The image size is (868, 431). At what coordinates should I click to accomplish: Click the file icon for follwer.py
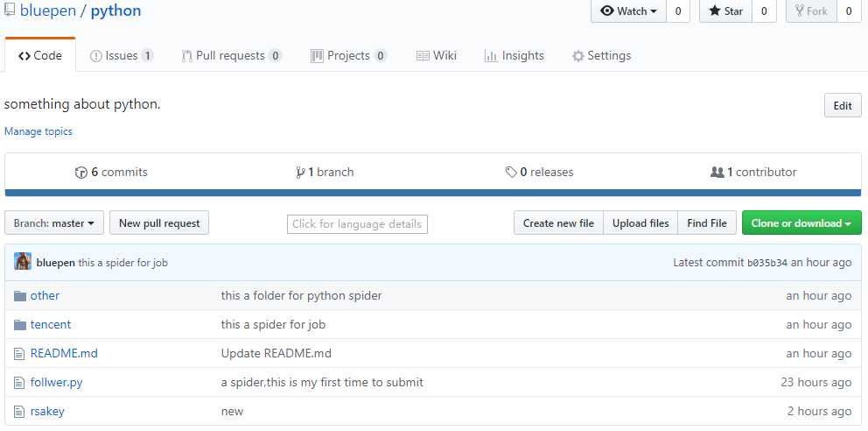pos(19,382)
